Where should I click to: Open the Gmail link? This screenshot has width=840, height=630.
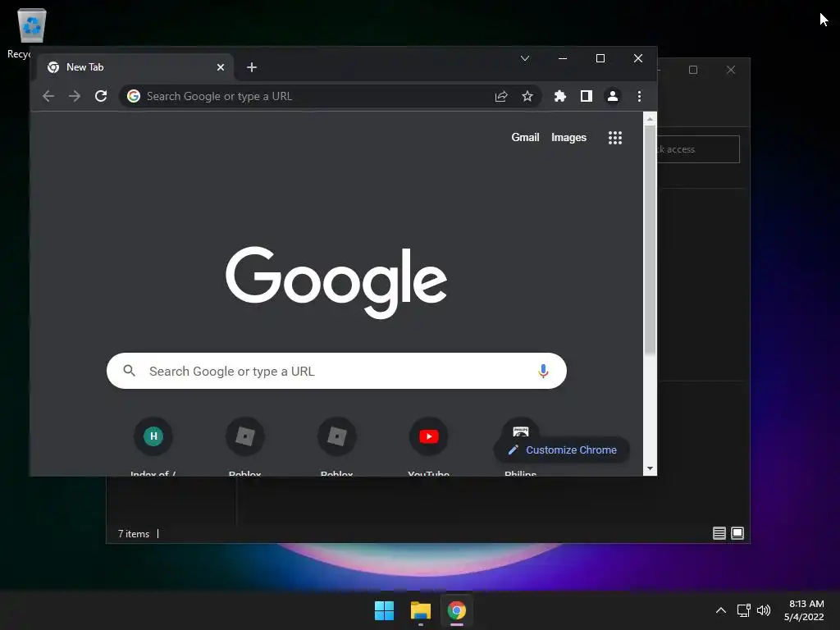525,138
